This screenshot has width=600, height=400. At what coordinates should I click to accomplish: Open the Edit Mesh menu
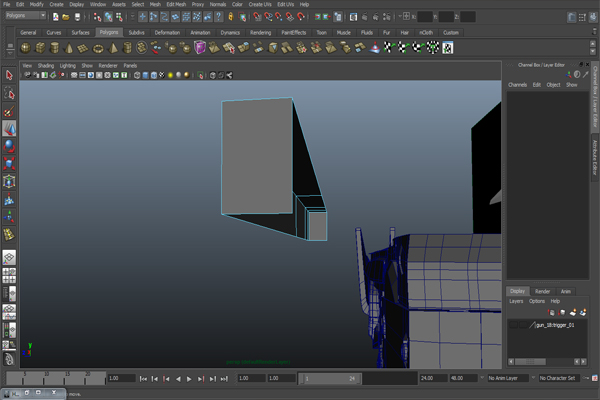tap(176, 5)
